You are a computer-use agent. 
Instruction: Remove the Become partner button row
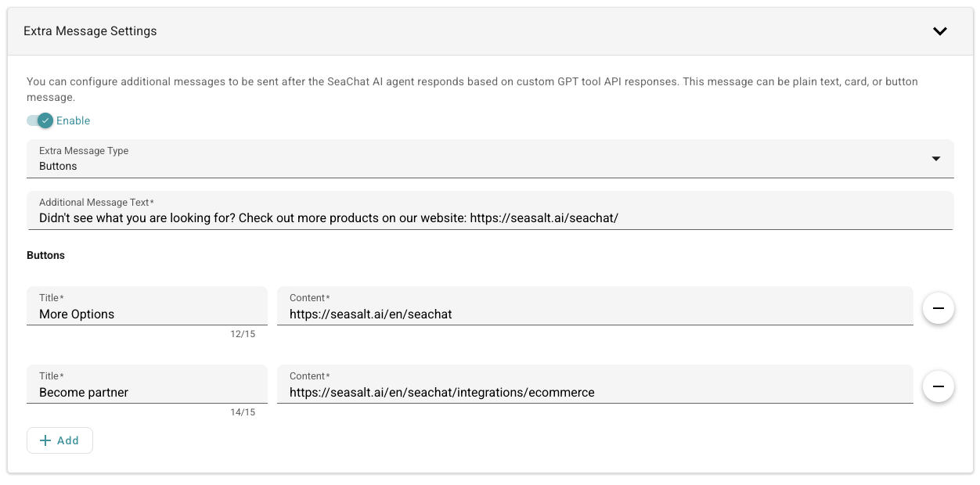(x=938, y=386)
